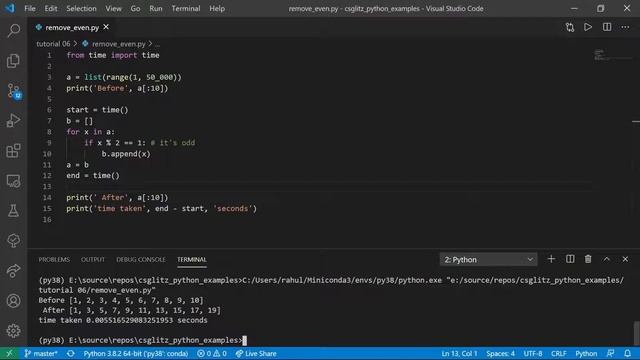Viewport: 640px width, 360px height.
Task: Select the TERMINAL panel tab
Action: [192, 260]
